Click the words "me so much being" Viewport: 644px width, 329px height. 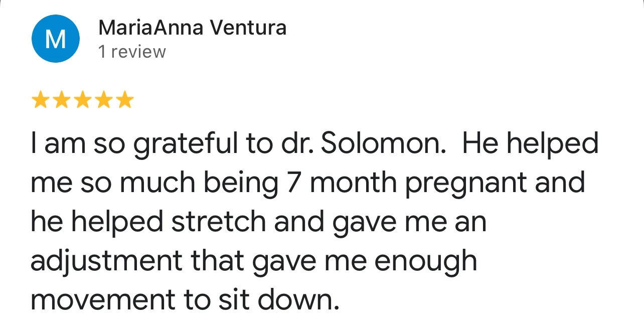pyautogui.click(x=154, y=183)
